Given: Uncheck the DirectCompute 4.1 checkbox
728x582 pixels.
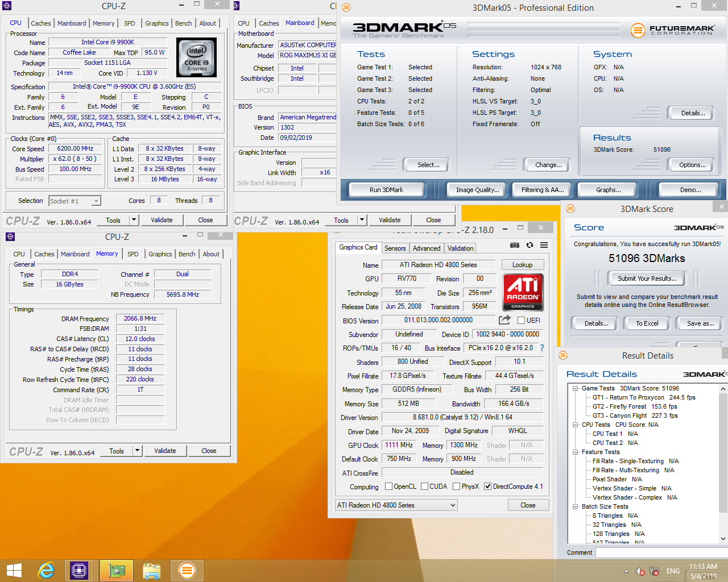Looking at the screenshot, I should tap(487, 487).
